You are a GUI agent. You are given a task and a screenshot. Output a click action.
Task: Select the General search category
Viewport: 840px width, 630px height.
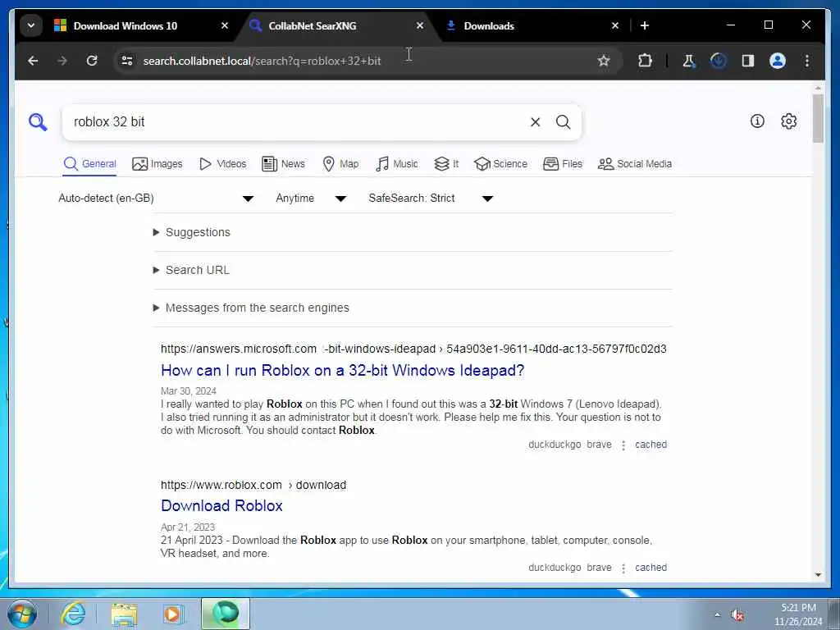[89, 164]
